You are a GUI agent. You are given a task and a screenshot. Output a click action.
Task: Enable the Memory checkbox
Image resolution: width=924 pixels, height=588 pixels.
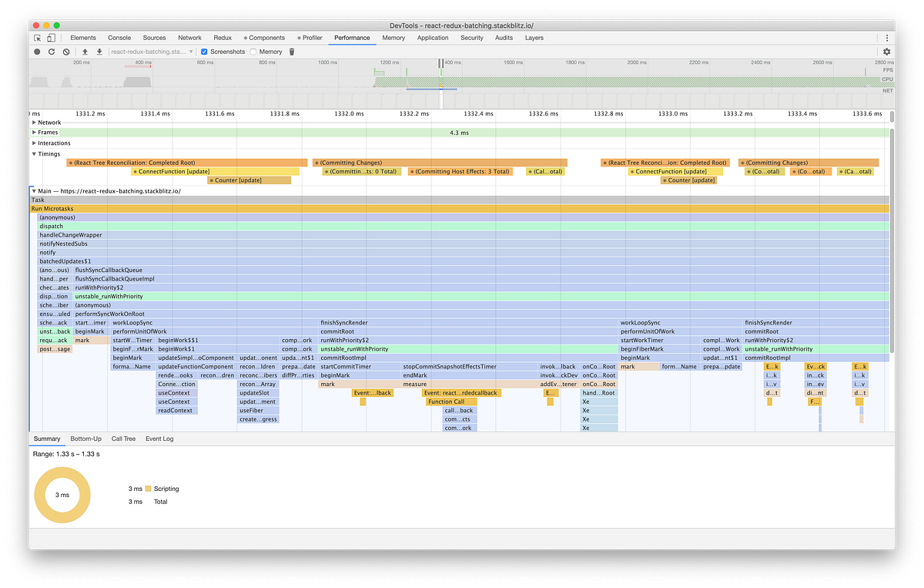pyautogui.click(x=253, y=52)
